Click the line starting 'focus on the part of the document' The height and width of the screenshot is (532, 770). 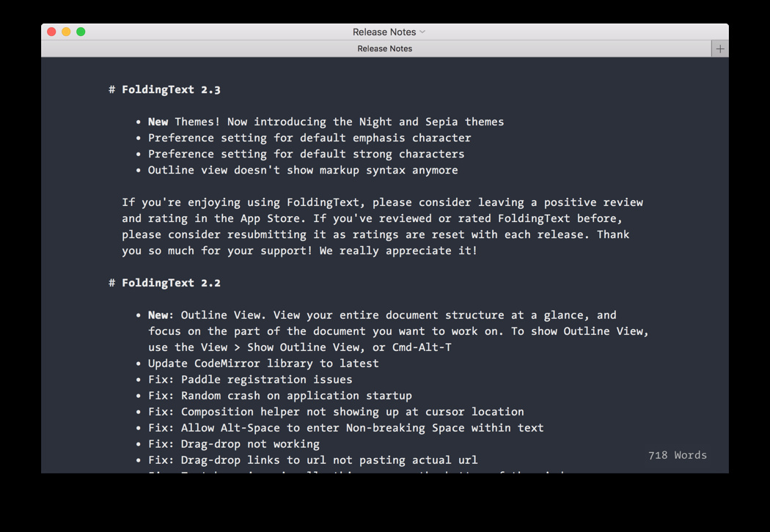pos(398,331)
